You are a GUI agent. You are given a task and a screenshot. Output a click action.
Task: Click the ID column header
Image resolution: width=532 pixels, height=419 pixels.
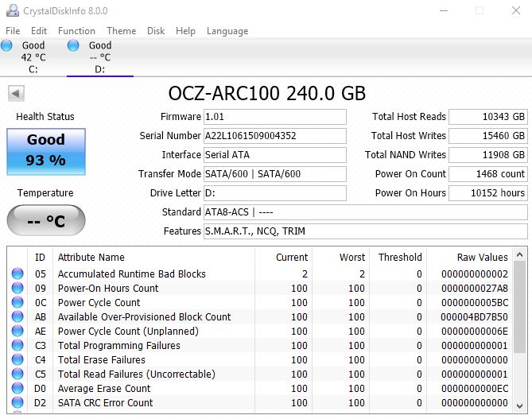[x=40, y=257]
